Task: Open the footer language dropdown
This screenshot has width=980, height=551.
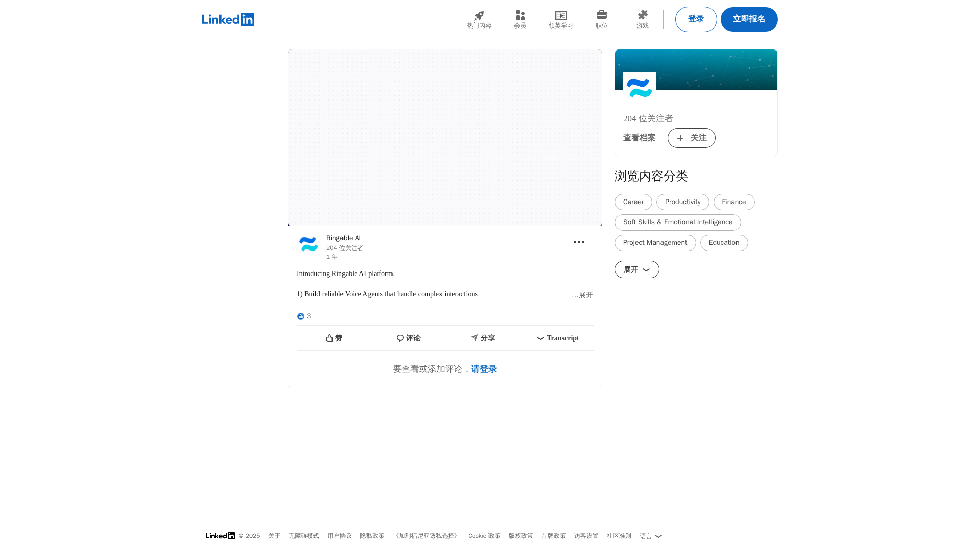Action: click(650, 536)
